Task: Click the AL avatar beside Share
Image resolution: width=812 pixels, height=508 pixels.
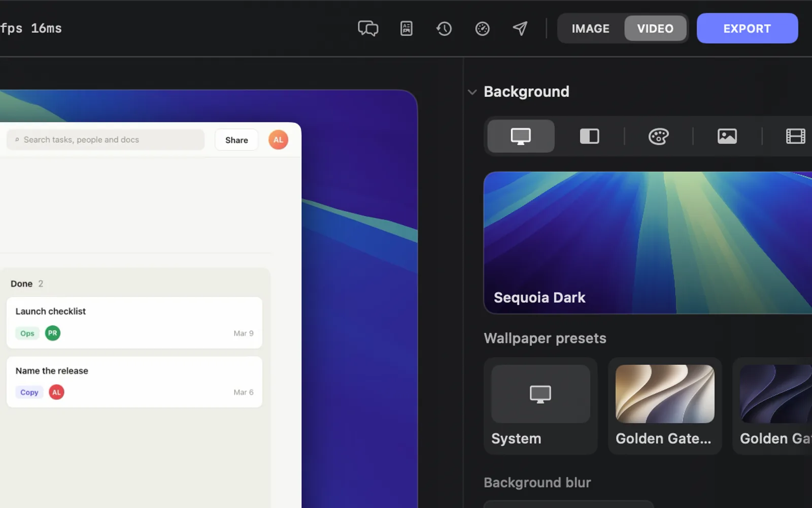Action: point(278,140)
